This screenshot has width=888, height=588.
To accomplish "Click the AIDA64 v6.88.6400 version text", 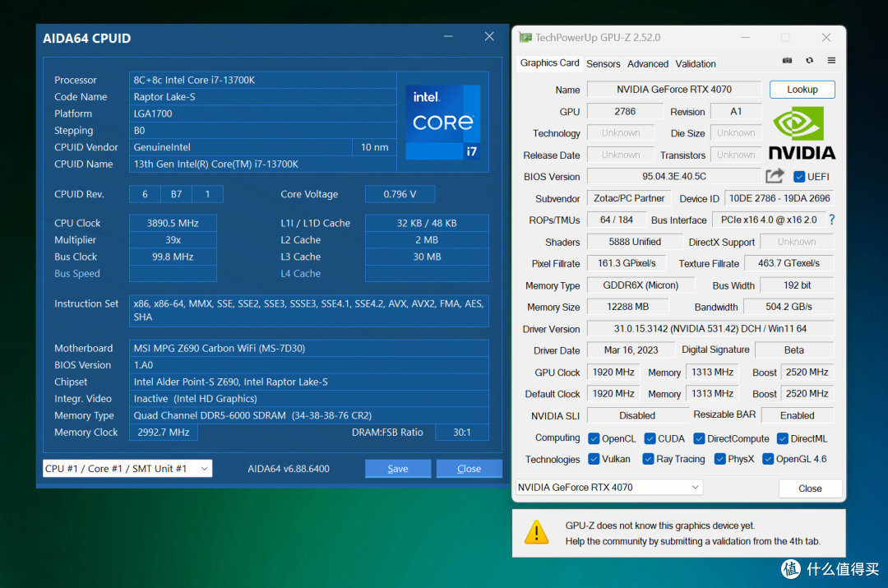I will 289,469.
